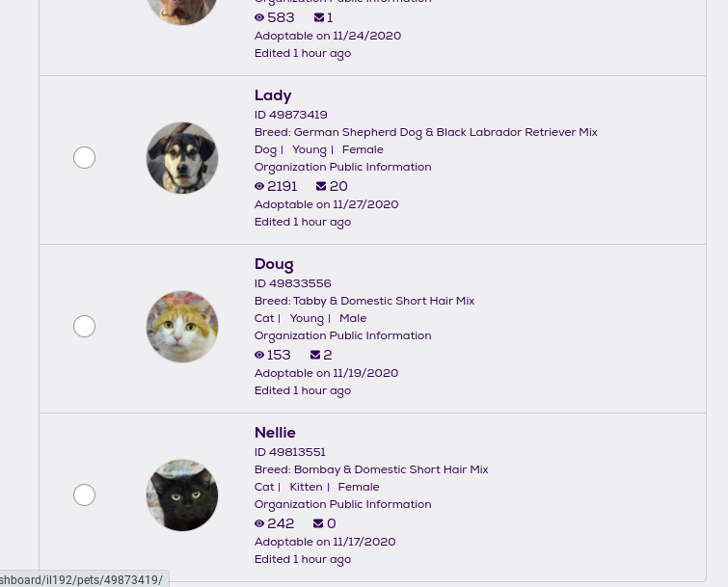Click the partially visible dog photo at top
The height and width of the screenshot is (587, 728).
click(182, 11)
